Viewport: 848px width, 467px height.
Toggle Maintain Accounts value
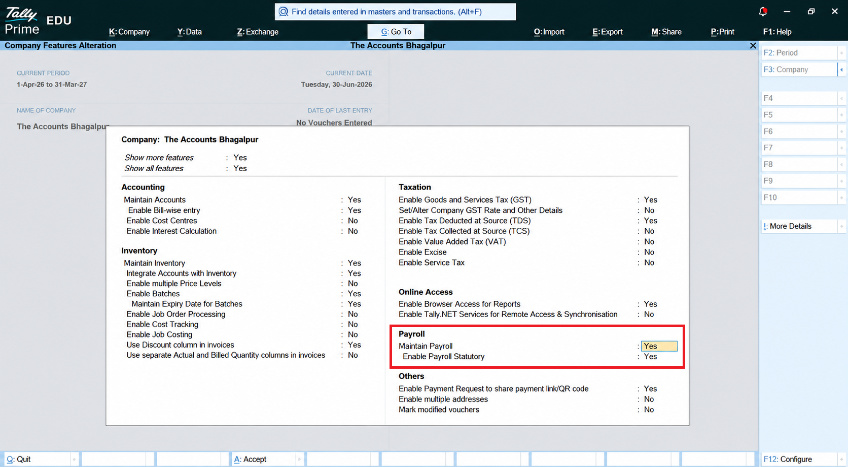tap(354, 200)
